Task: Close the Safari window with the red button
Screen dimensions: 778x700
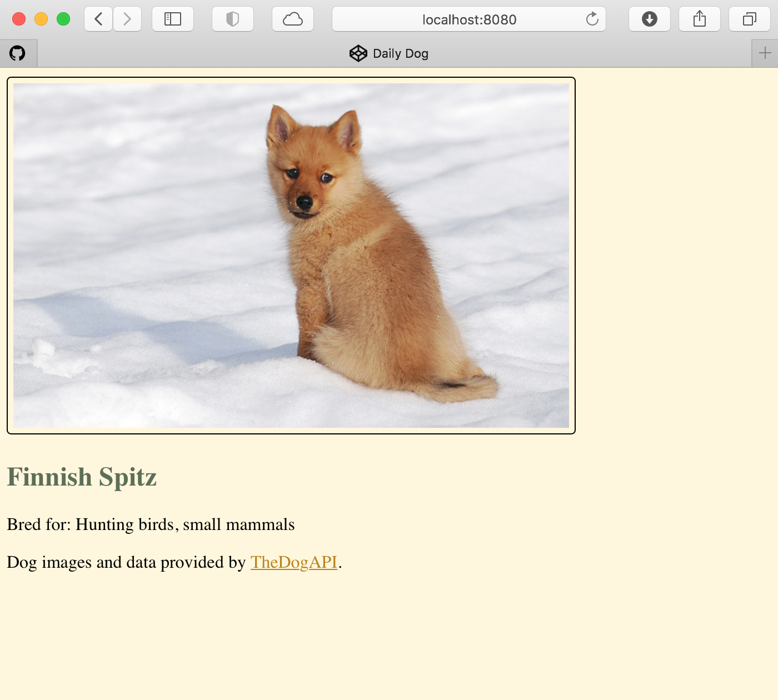Action: click(19, 19)
